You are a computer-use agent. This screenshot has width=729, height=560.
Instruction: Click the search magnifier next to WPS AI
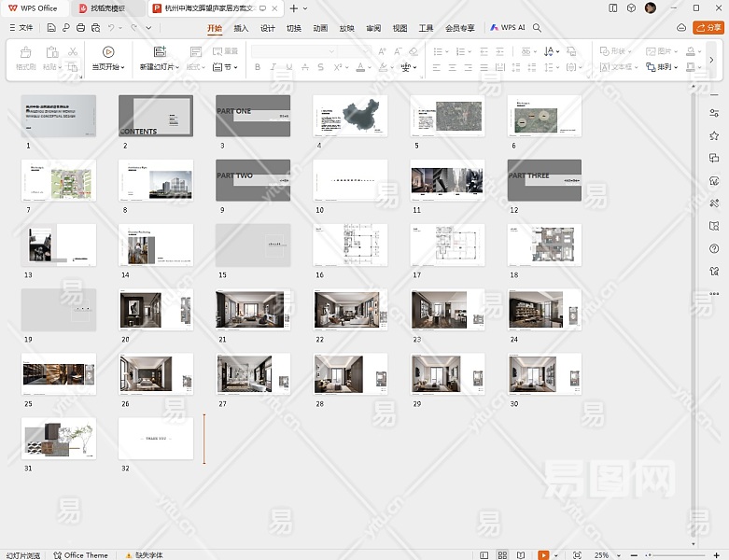537,28
